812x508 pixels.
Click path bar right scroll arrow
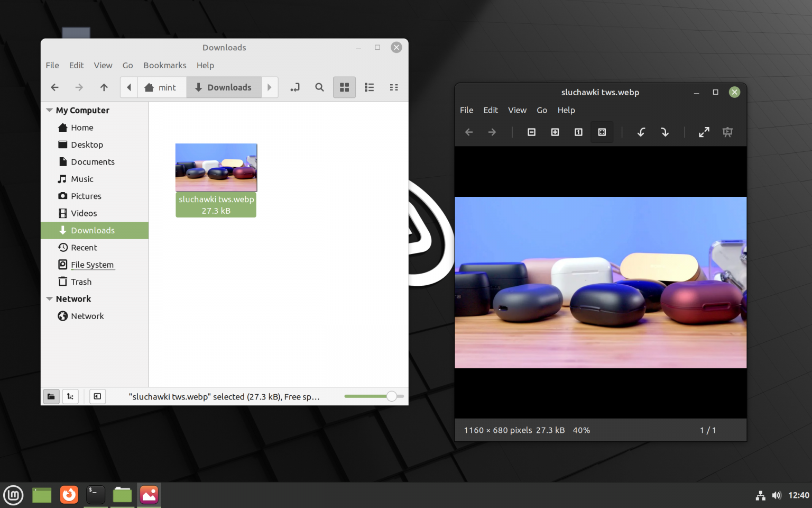coord(270,87)
